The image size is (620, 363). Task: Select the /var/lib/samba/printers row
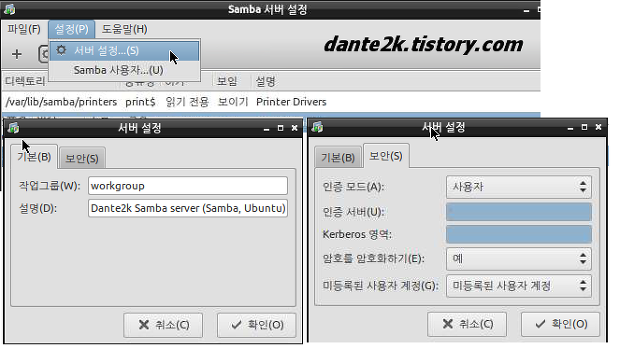click(x=271, y=102)
